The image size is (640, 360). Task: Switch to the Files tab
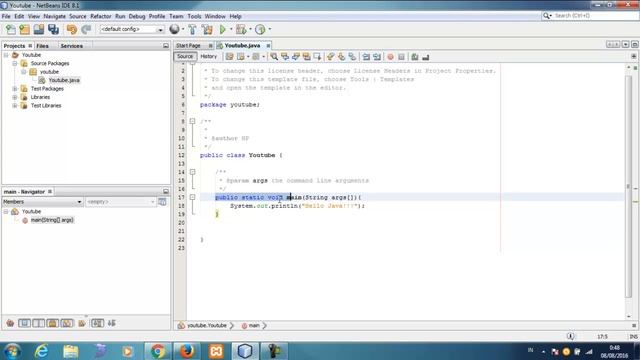coord(42,46)
